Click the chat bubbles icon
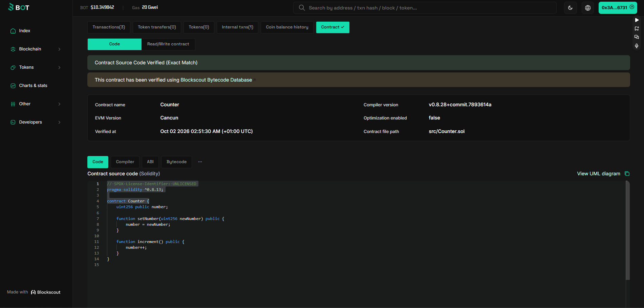 [x=637, y=37]
